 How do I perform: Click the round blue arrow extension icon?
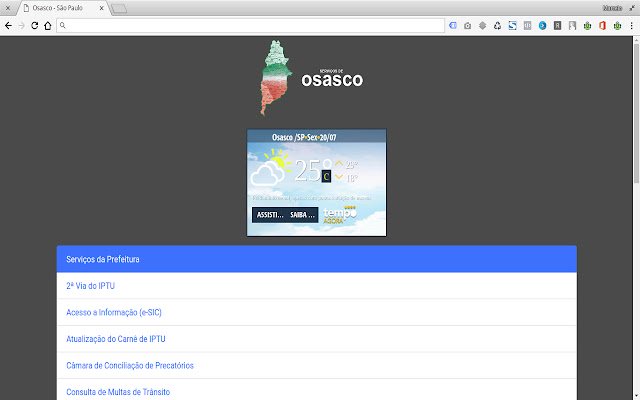(x=542, y=26)
